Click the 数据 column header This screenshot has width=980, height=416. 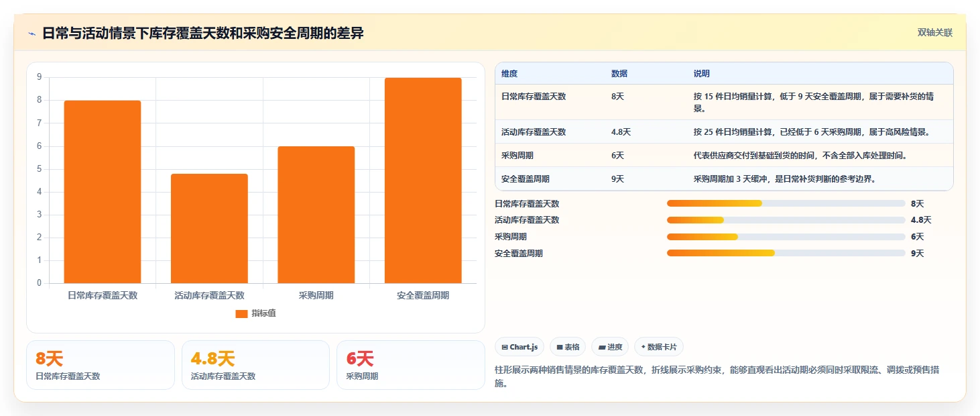click(x=619, y=74)
